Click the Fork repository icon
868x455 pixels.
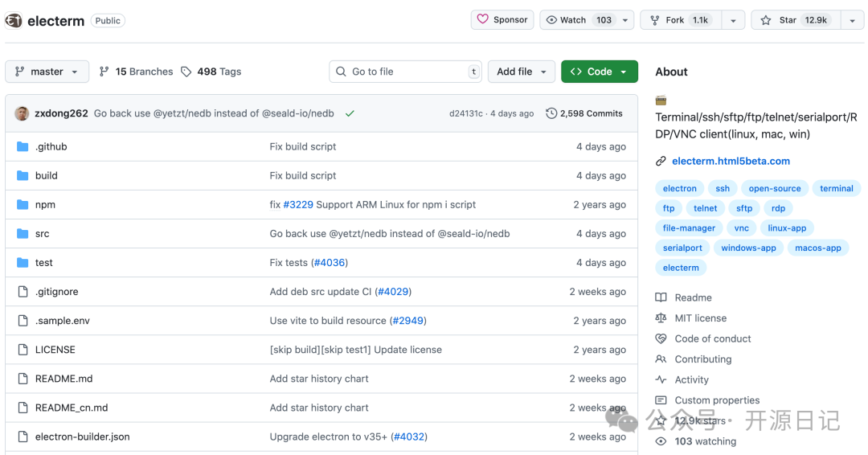pyautogui.click(x=653, y=20)
